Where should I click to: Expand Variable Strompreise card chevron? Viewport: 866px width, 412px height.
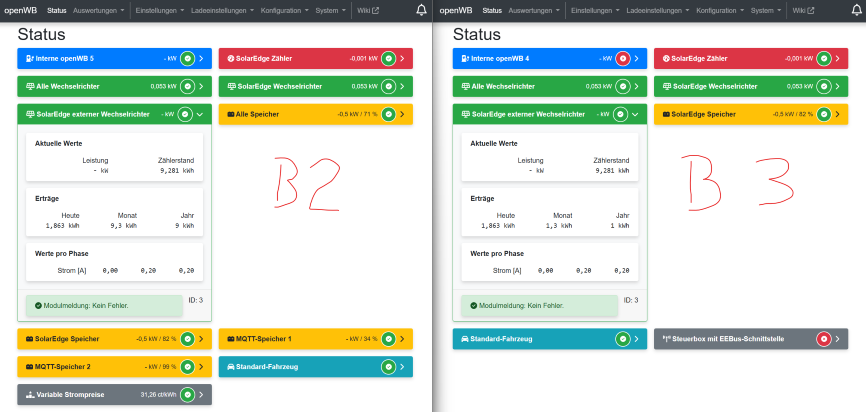point(201,395)
